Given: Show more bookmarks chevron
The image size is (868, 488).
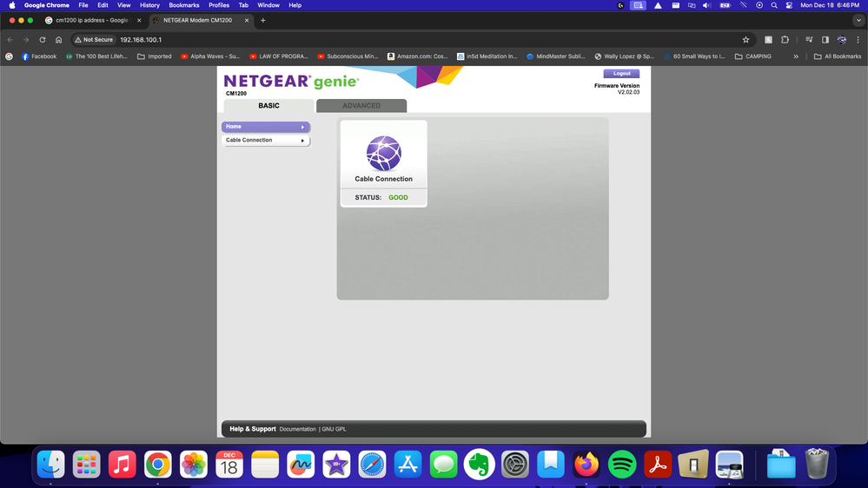Looking at the screenshot, I should [x=796, y=56].
